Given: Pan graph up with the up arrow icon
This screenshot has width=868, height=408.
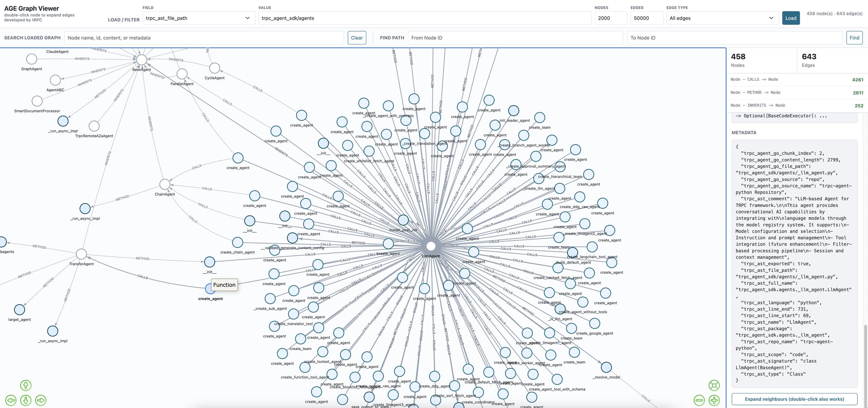Looking at the screenshot, I should (26, 385).
